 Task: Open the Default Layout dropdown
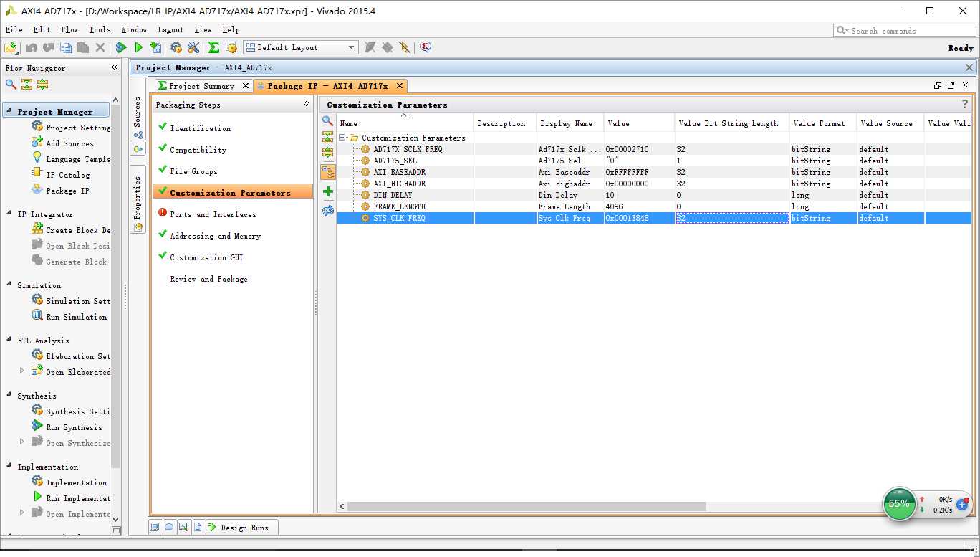point(300,47)
